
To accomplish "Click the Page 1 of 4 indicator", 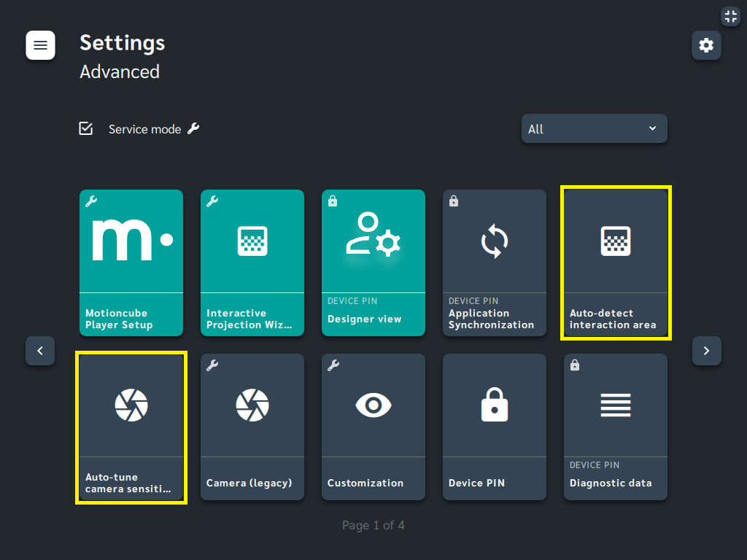I will point(373,525).
